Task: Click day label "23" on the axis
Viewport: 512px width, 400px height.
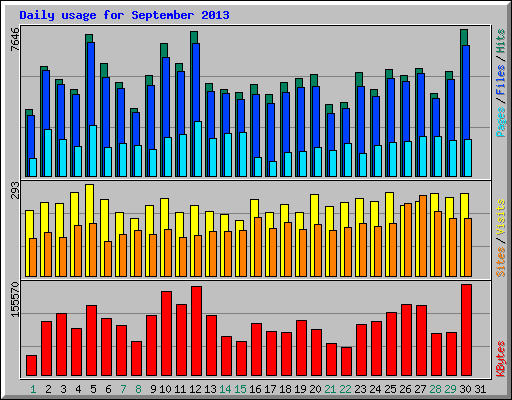Action: pyautogui.click(x=360, y=389)
